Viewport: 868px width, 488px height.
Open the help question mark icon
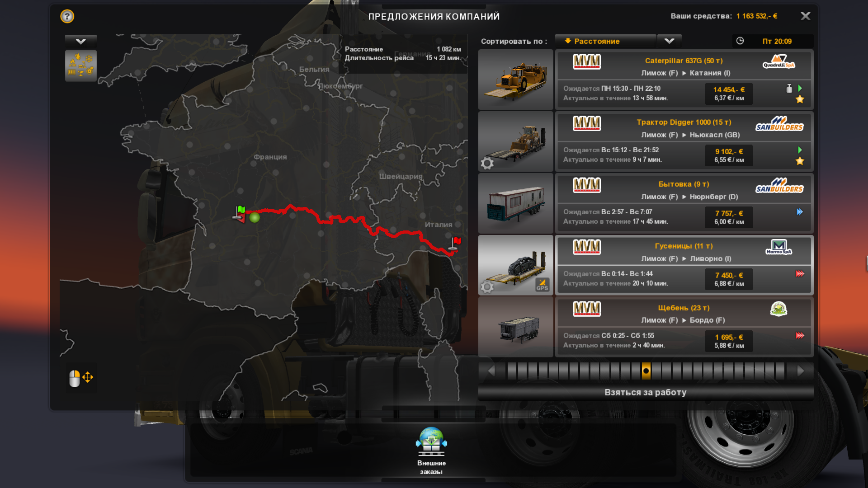point(67,16)
